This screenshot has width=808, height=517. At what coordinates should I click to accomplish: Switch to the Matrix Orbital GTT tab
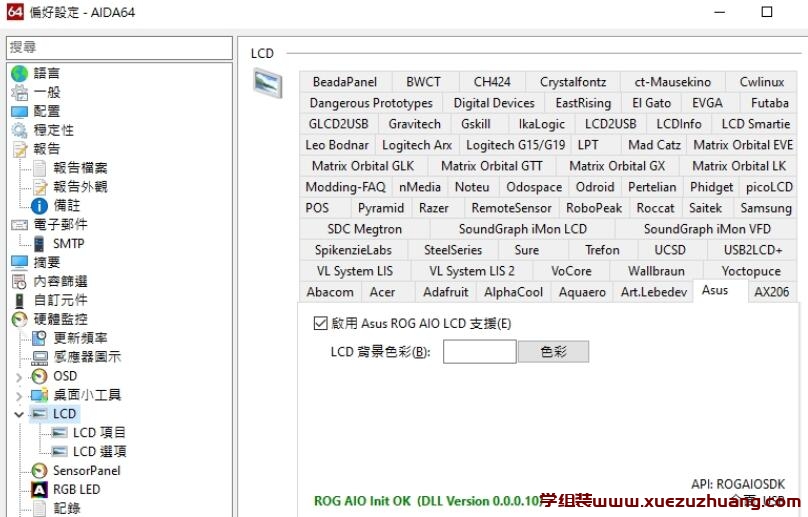(492, 166)
